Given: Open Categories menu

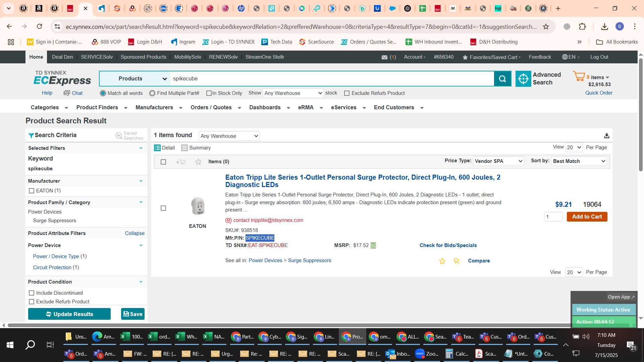Looking at the screenshot, I should click(49, 108).
